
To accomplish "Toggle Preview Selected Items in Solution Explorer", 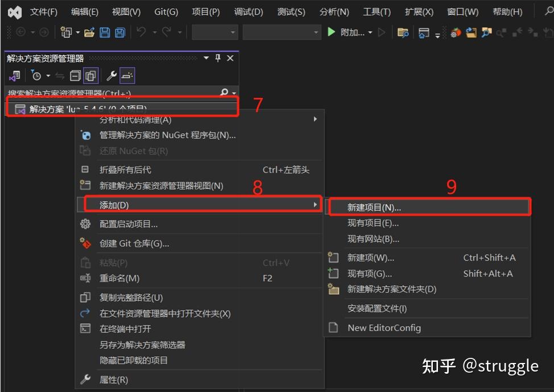I will [x=126, y=75].
